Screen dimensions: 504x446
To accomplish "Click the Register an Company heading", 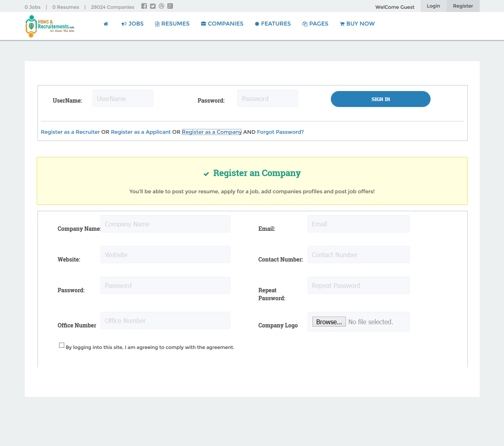I will (x=257, y=173).
